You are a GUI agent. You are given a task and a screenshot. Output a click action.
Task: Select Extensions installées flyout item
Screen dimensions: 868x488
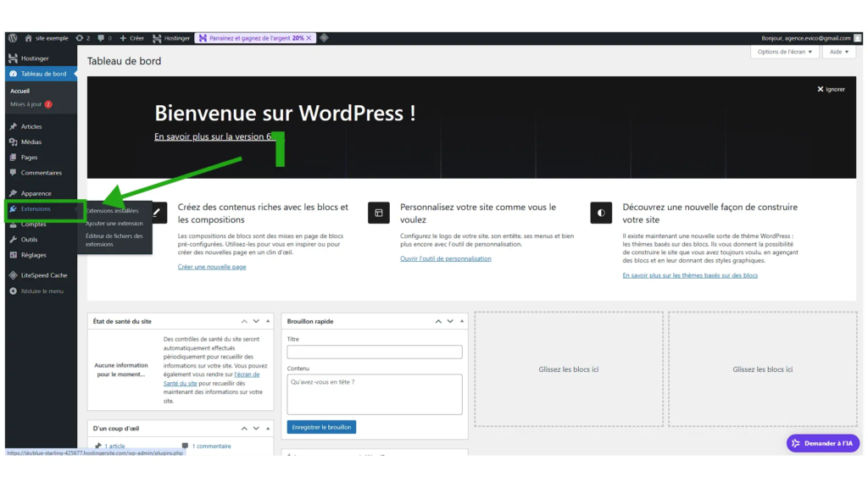113,211
